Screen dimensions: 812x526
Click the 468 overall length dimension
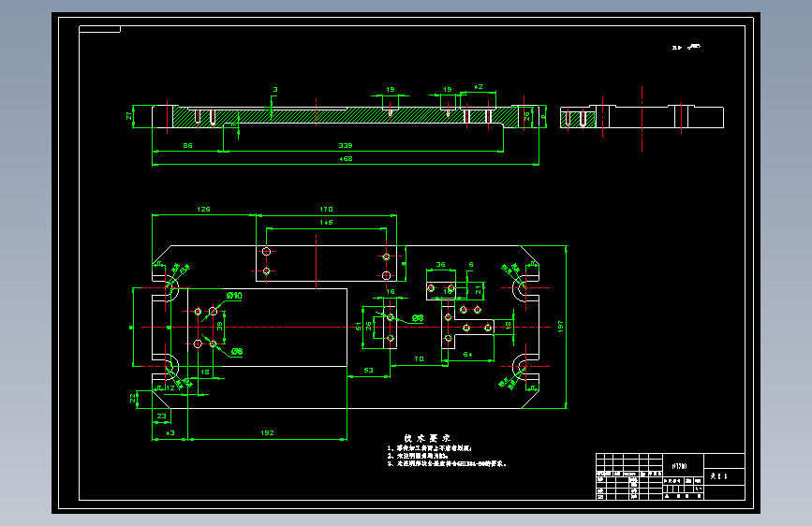pos(346,158)
